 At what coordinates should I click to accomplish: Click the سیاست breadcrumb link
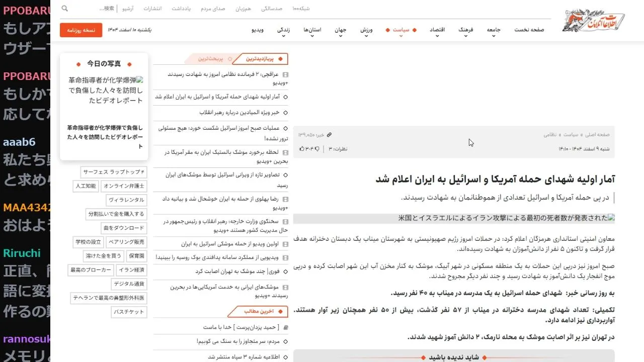571,135
